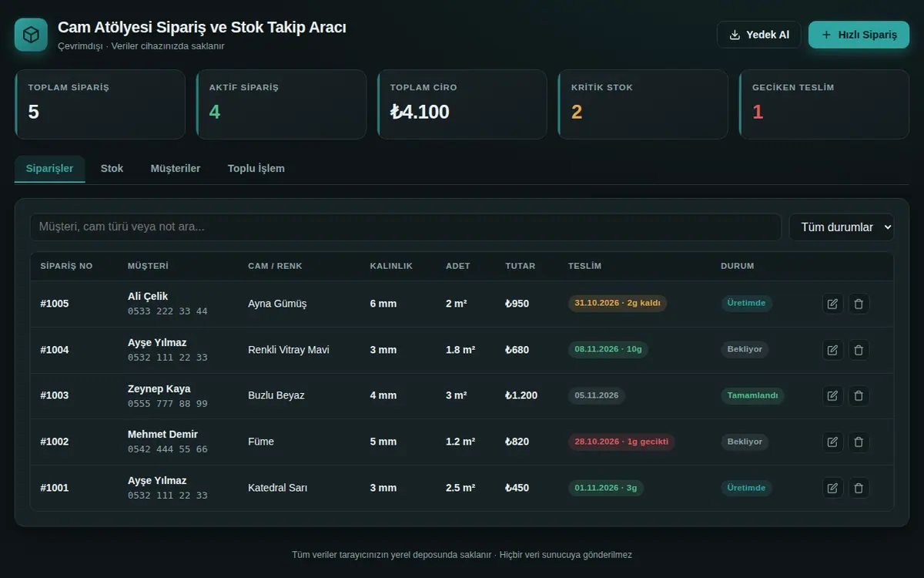Click the Üretimde status badge of order #1001
The height and width of the screenshot is (578, 924).
coord(746,488)
